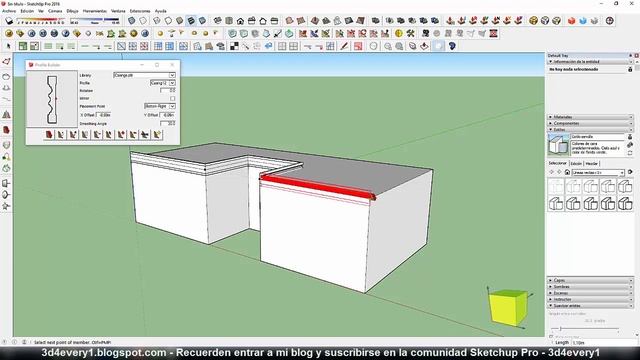
Task: Collapse the Suavizar aristas panel
Action: tap(590, 305)
